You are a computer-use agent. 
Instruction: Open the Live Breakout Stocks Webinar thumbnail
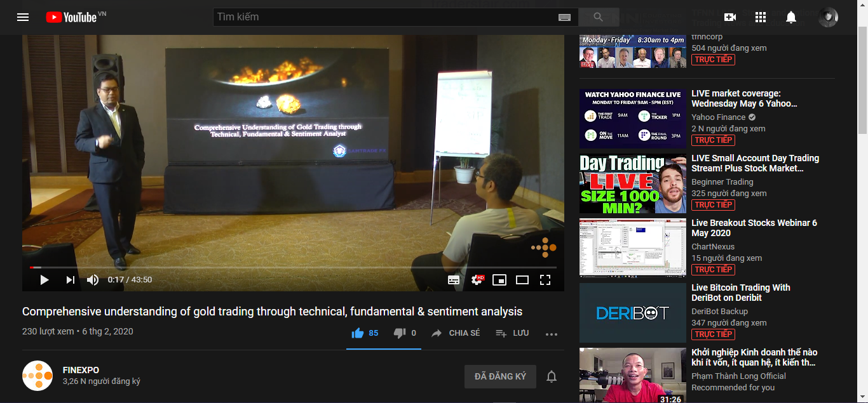[x=633, y=248]
